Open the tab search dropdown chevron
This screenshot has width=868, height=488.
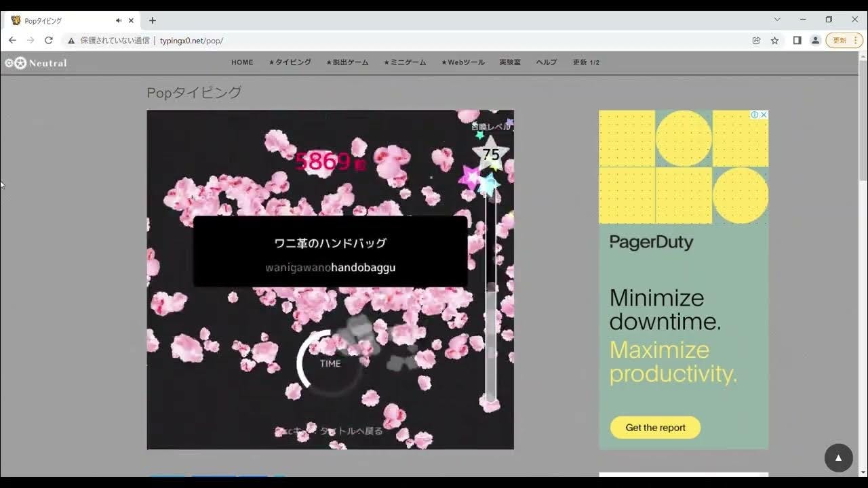click(x=777, y=20)
